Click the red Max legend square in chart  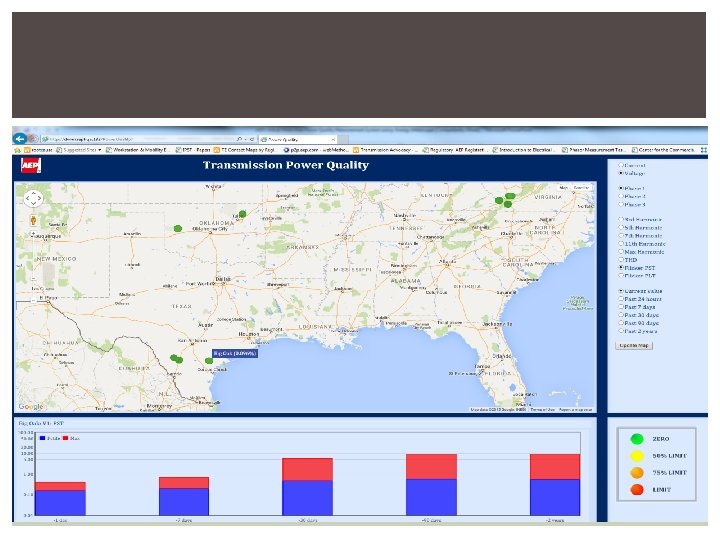tap(65, 439)
